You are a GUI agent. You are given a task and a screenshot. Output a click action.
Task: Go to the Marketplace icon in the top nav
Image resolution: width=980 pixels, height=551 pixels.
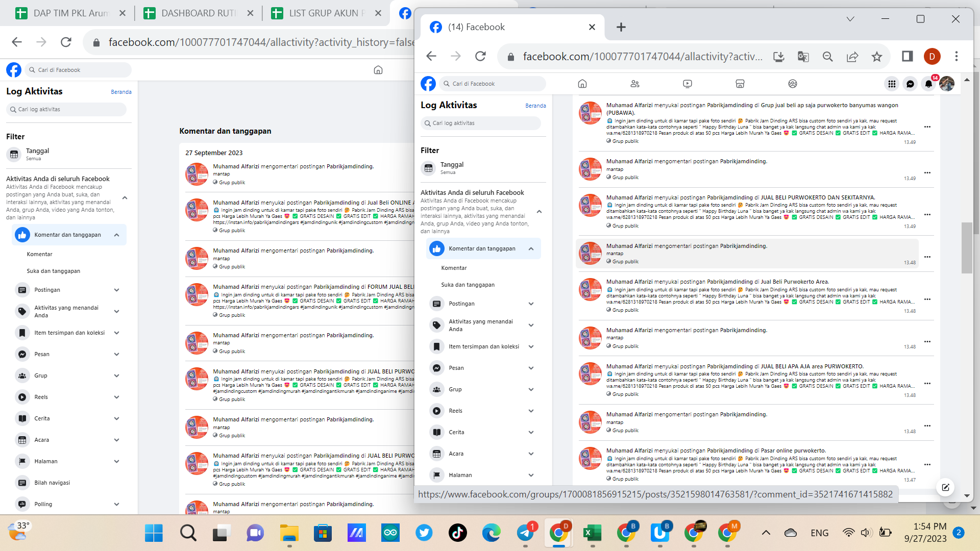pyautogui.click(x=740, y=84)
